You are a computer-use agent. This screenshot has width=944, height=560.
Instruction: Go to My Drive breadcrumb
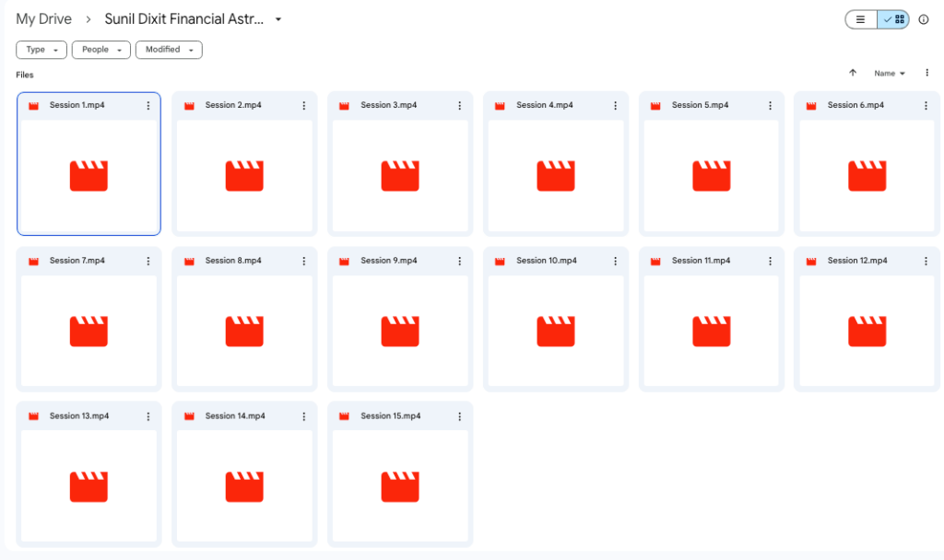tap(43, 19)
